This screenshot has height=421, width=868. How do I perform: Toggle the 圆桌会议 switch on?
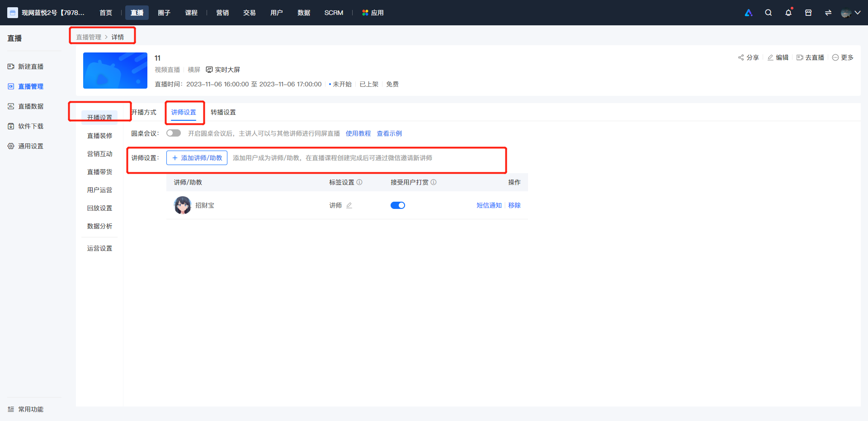pos(174,133)
